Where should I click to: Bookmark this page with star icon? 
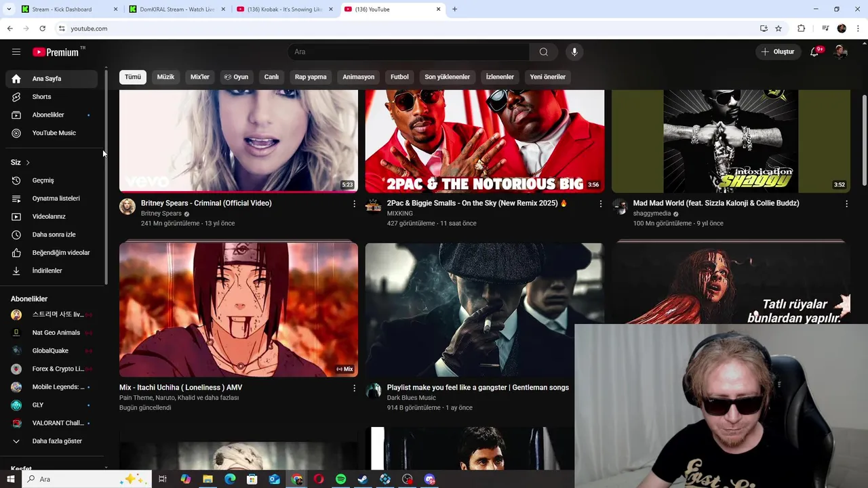point(778,28)
